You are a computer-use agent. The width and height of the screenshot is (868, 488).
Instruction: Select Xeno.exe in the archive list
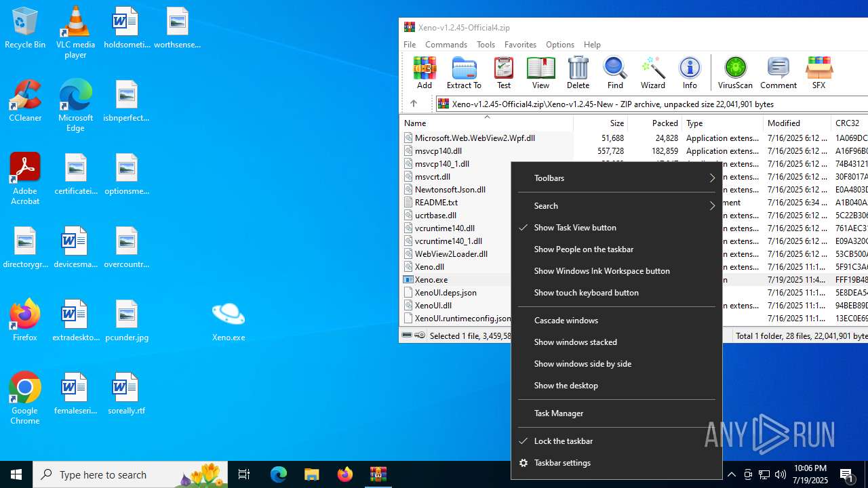(431, 279)
